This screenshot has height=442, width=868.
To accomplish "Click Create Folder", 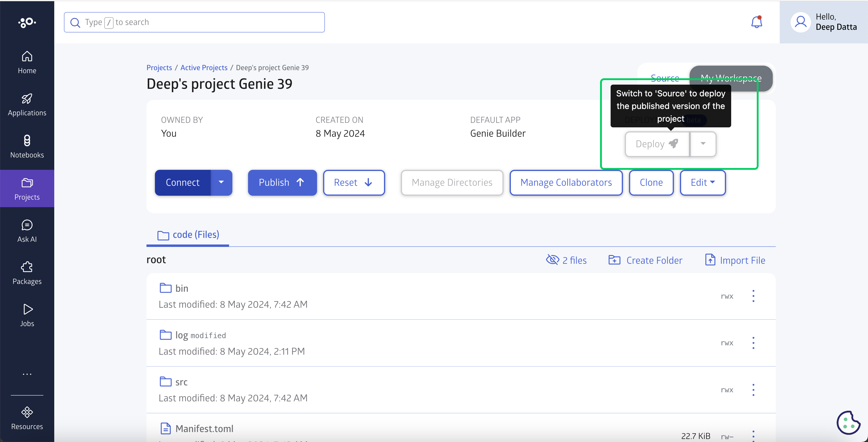I will coord(645,260).
